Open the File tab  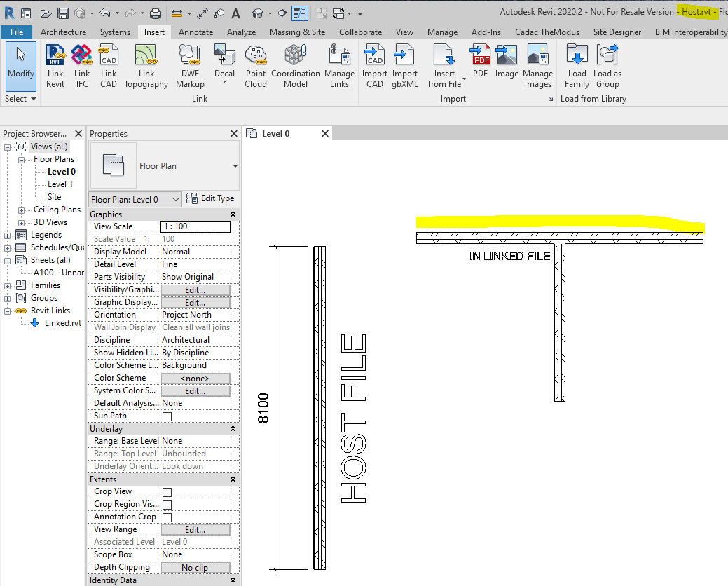coord(17,32)
